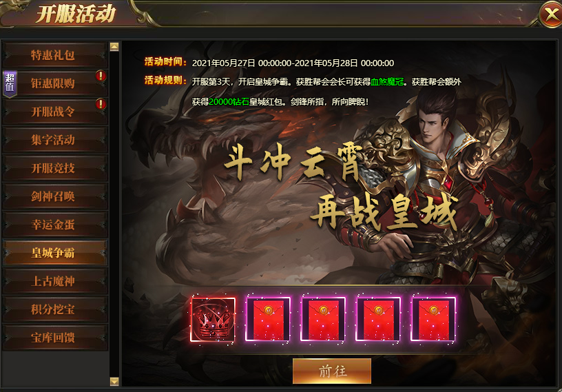Open the 开服竞技 tab
This screenshot has height=392, width=562.
click(x=55, y=168)
